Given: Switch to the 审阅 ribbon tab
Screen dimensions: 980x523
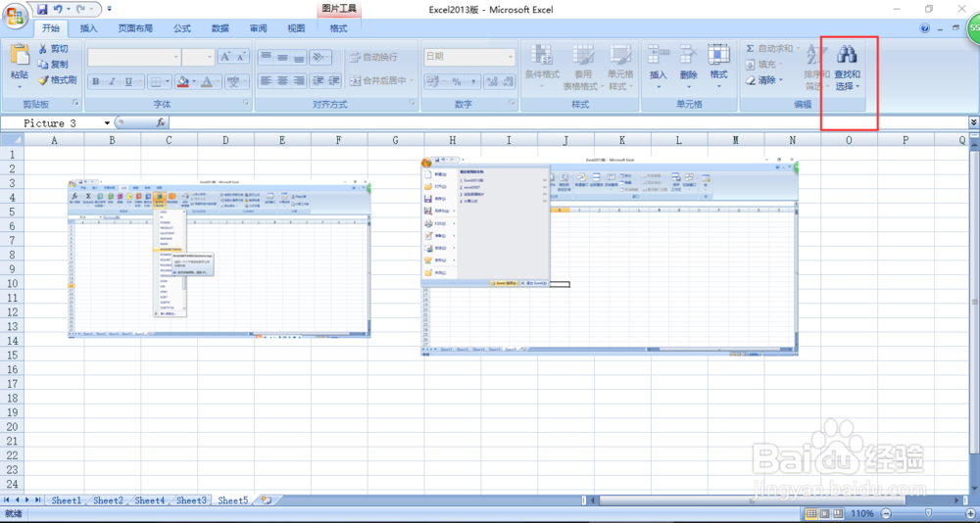Looking at the screenshot, I should pyautogui.click(x=258, y=28).
